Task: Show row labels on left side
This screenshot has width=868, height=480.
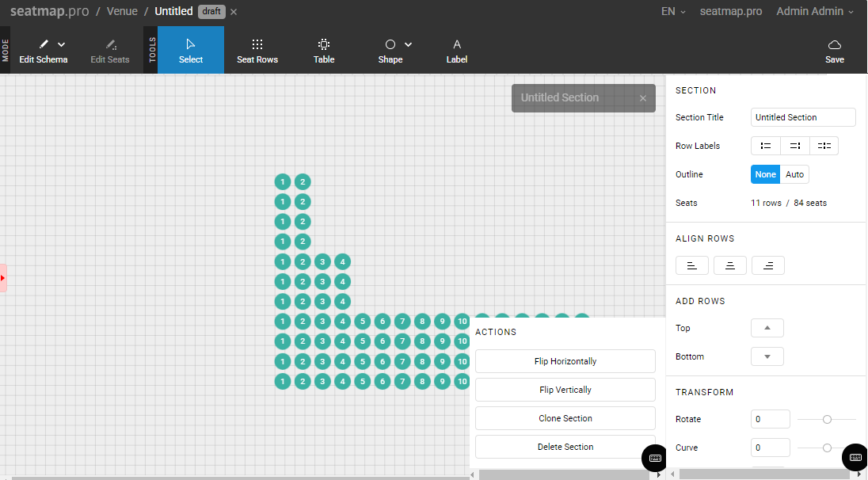Action: coord(765,146)
